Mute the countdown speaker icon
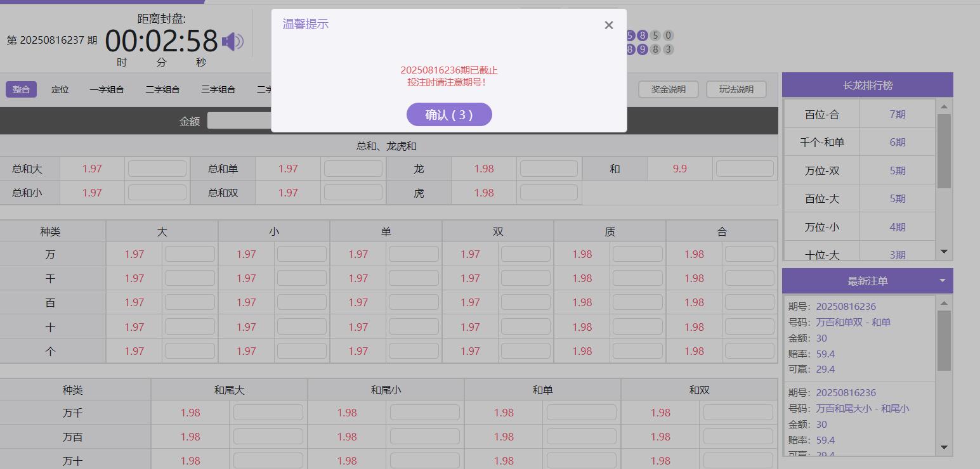980x469 pixels. [x=233, y=40]
